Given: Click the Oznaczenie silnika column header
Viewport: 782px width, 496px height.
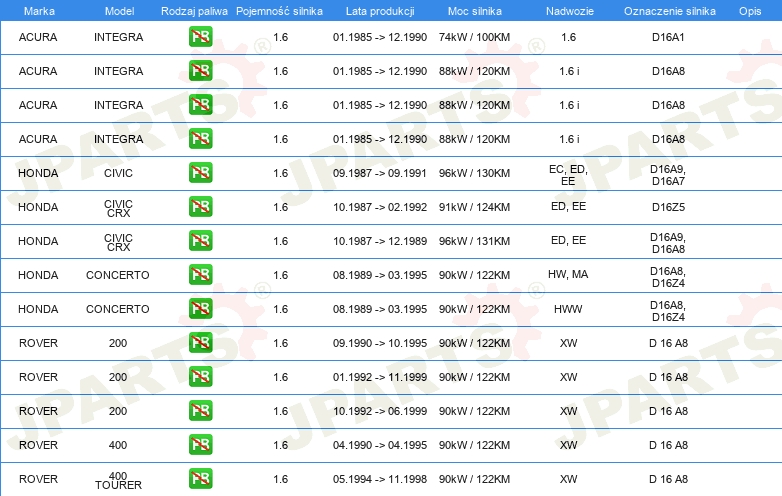Looking at the screenshot, I should tap(669, 11).
